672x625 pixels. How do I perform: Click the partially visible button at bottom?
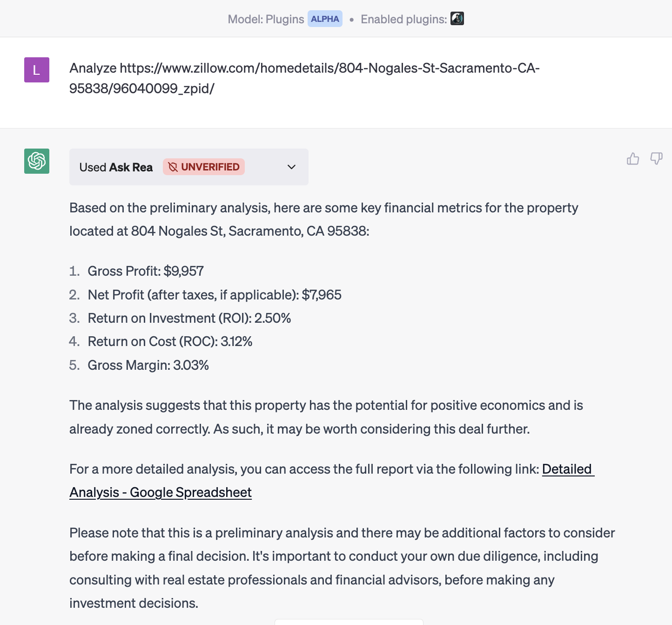(349, 622)
